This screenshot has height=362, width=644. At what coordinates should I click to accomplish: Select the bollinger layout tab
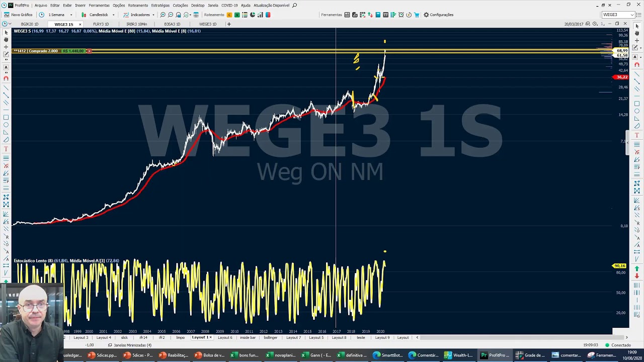pos(271,337)
